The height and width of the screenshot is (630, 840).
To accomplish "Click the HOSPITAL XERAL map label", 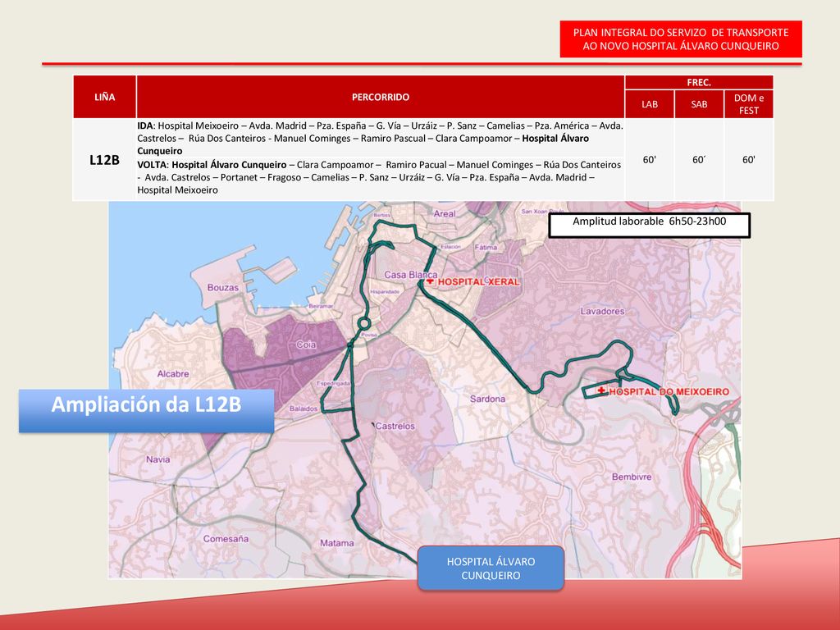I will [x=478, y=282].
